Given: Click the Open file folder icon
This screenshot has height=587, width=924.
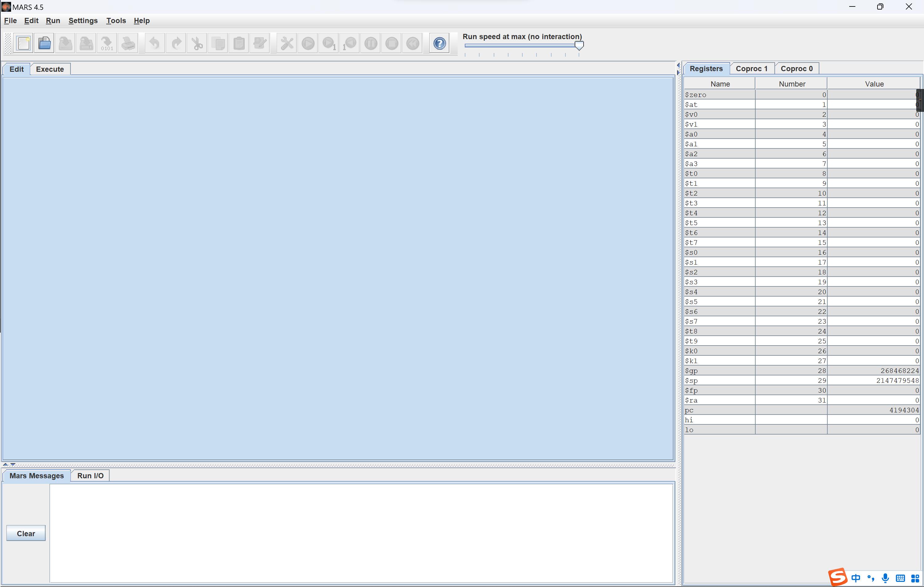Looking at the screenshot, I should pos(45,43).
